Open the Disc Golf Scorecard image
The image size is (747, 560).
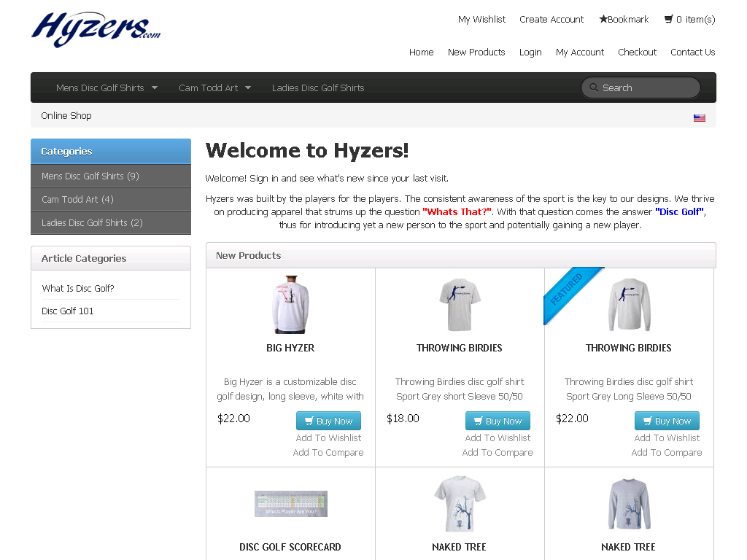click(290, 503)
